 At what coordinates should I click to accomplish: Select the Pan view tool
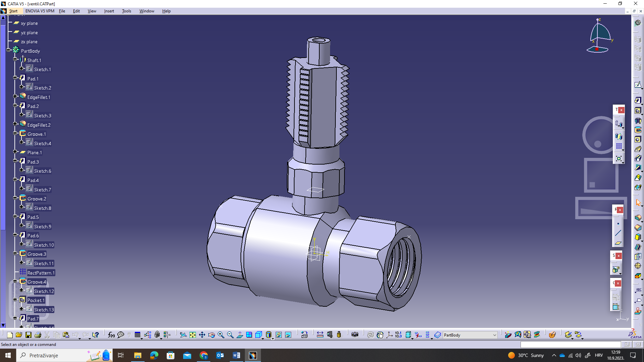point(202,335)
